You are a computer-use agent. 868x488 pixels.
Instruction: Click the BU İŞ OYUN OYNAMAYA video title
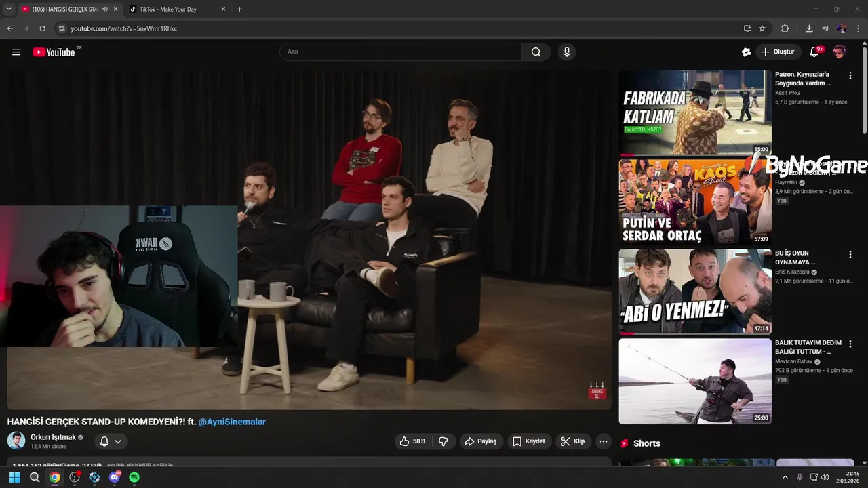795,258
